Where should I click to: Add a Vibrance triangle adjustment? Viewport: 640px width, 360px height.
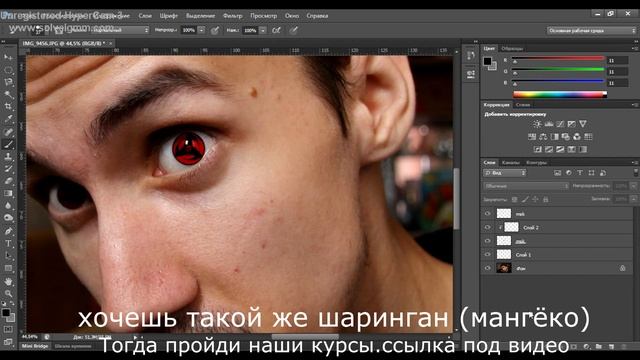[x=583, y=124]
